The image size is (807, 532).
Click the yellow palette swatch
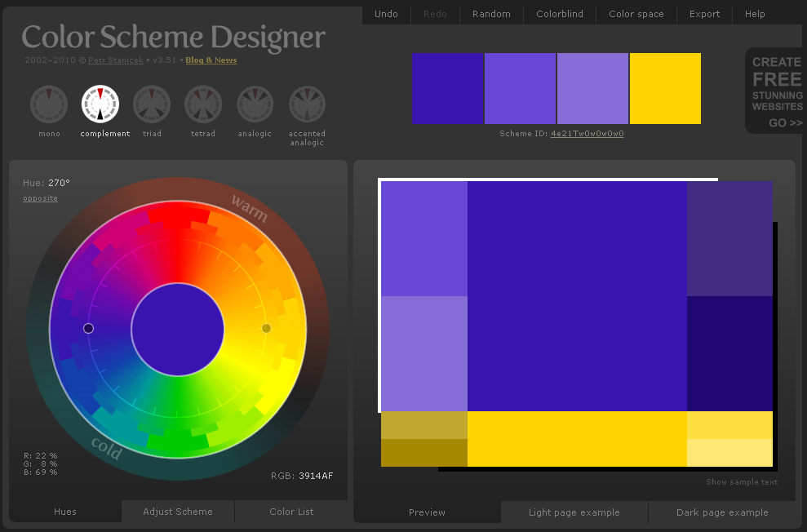pos(666,88)
